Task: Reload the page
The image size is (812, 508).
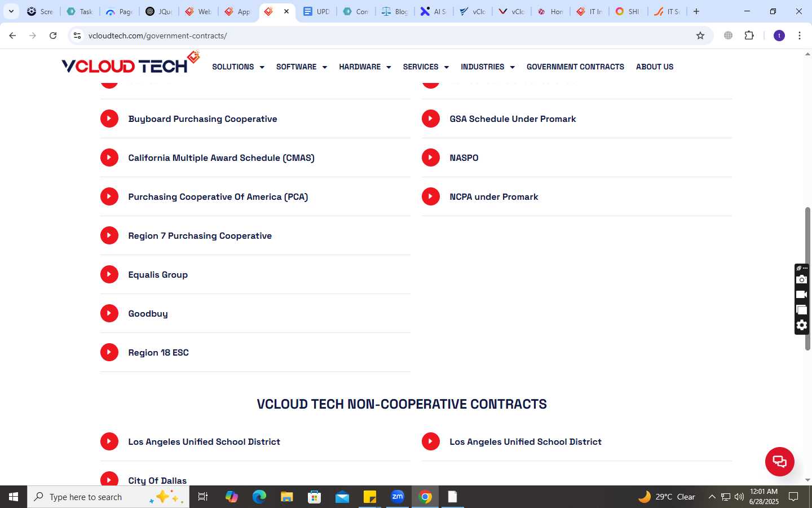Action: (53, 36)
